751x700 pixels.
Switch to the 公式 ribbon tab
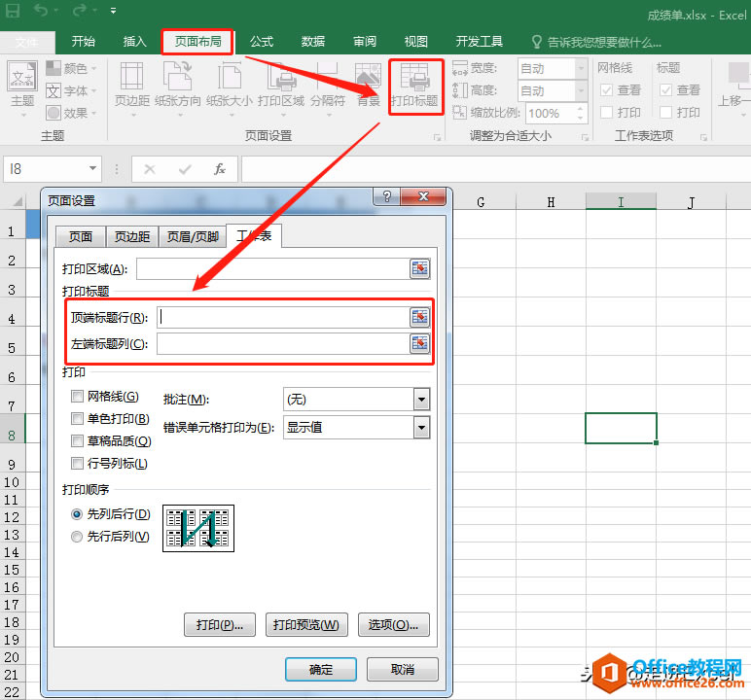262,42
